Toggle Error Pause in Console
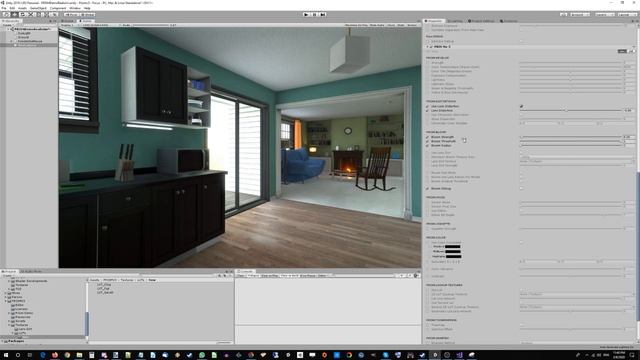 coord(308,276)
